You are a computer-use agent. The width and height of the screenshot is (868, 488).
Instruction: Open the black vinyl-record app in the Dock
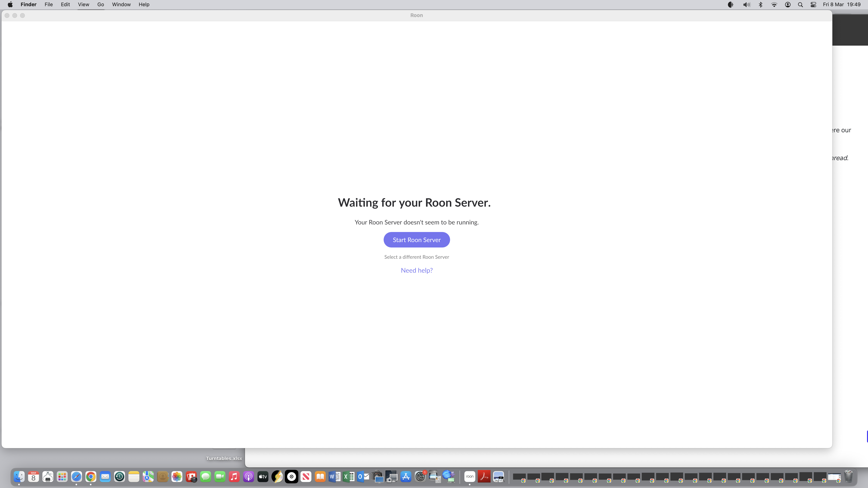point(291,477)
